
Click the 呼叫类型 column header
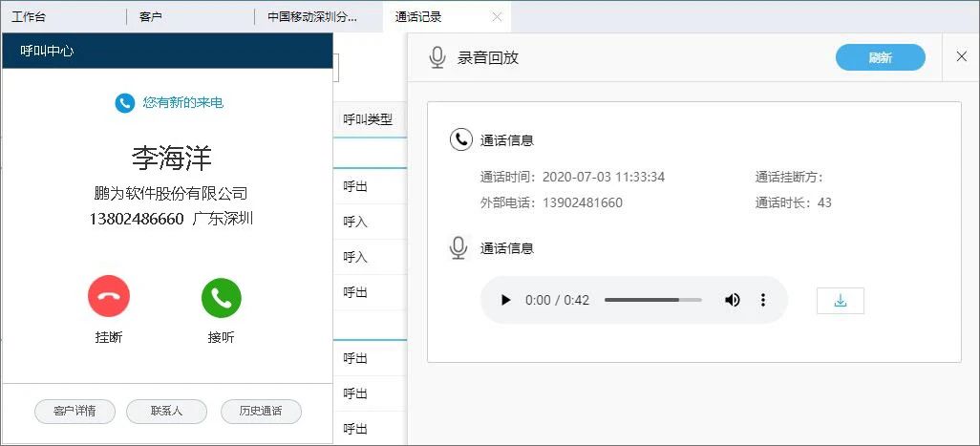click(x=368, y=119)
